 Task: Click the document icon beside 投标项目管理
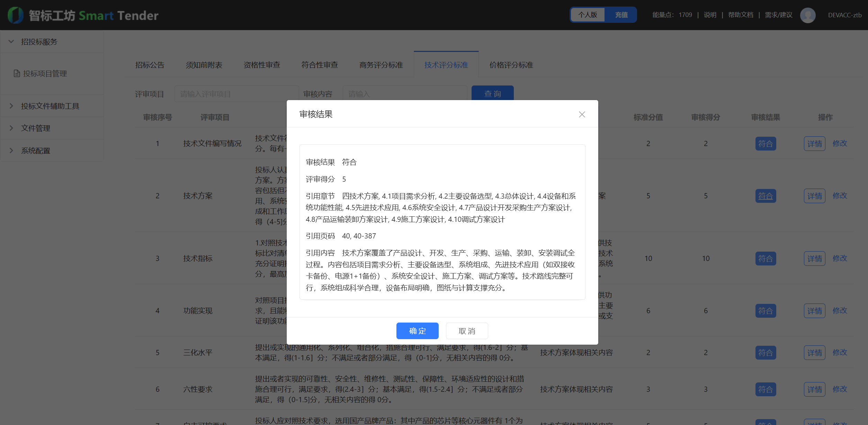(16, 73)
